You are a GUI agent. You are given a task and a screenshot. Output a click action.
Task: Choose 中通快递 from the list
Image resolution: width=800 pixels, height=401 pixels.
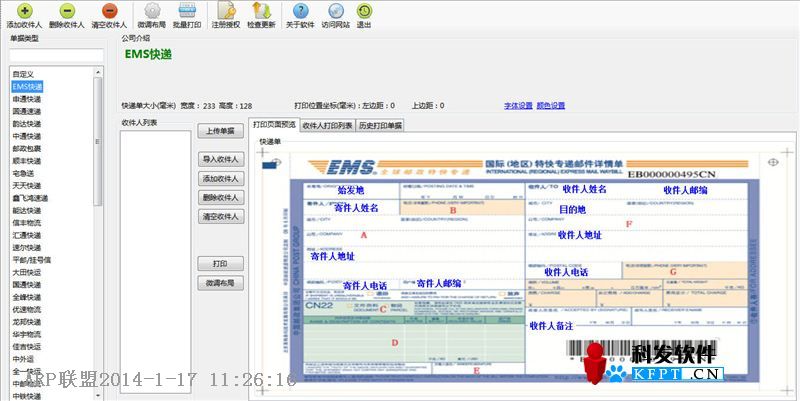tap(27, 136)
